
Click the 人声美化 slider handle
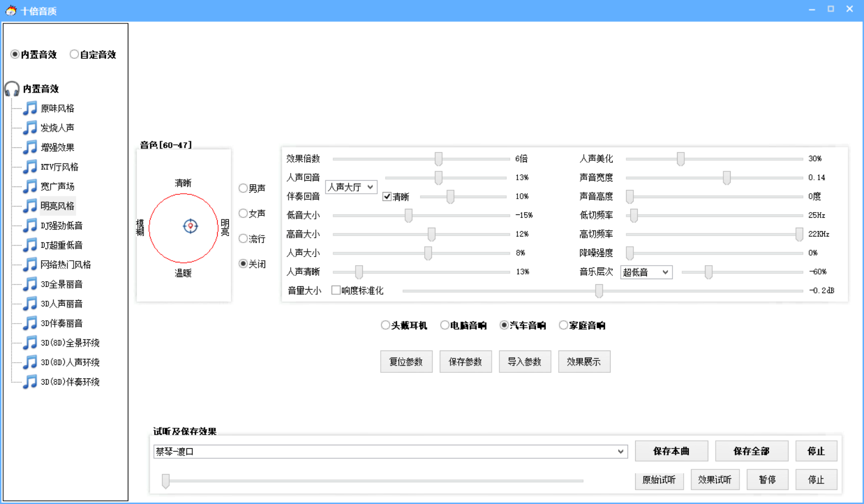[681, 159]
